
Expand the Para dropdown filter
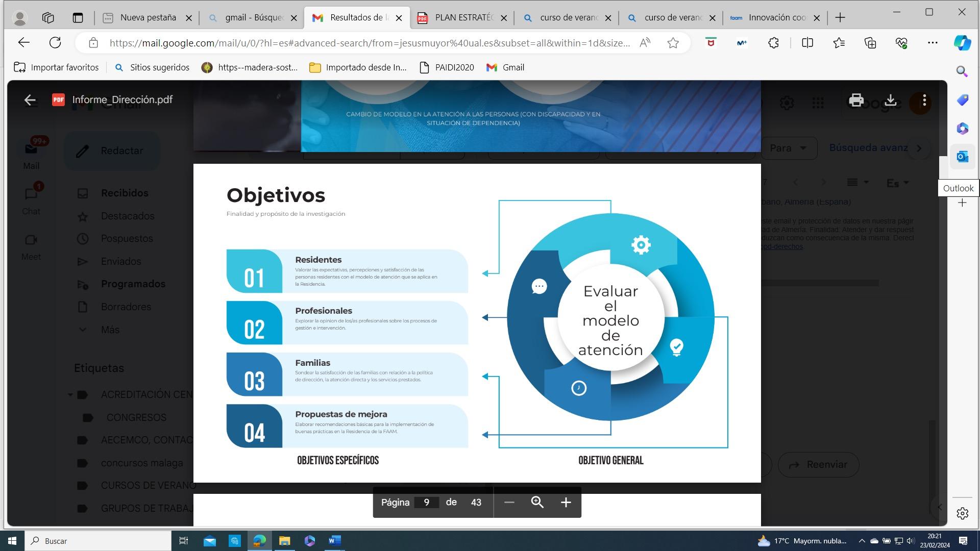tap(788, 148)
